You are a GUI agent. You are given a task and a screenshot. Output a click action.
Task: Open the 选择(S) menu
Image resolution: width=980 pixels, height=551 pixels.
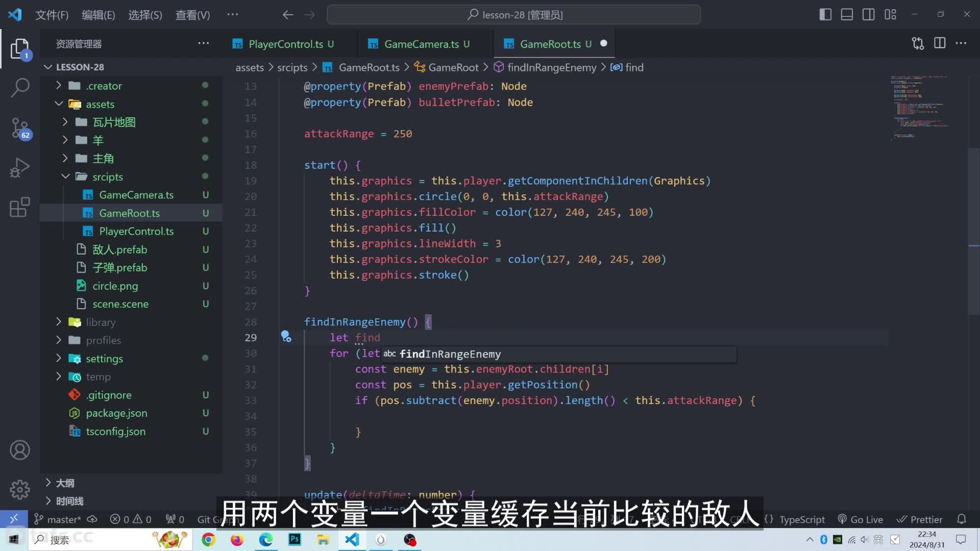pyautogui.click(x=145, y=15)
